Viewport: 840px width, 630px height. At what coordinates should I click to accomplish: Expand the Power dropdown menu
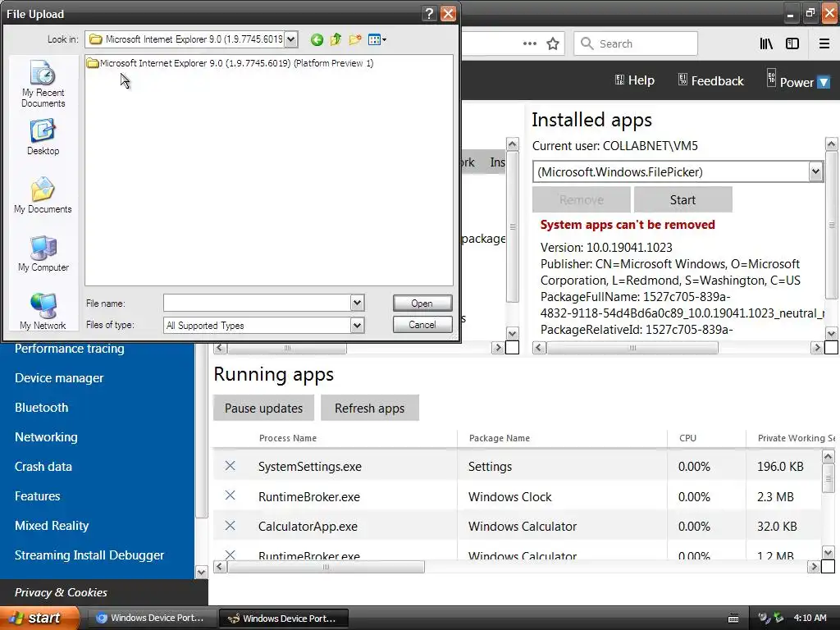[x=824, y=83]
